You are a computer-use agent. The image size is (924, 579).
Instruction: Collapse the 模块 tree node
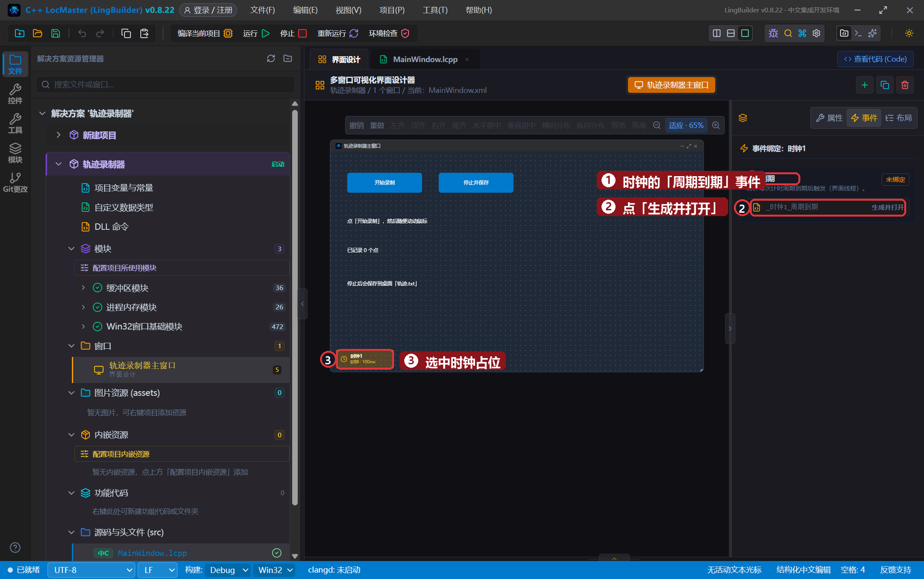tap(71, 249)
